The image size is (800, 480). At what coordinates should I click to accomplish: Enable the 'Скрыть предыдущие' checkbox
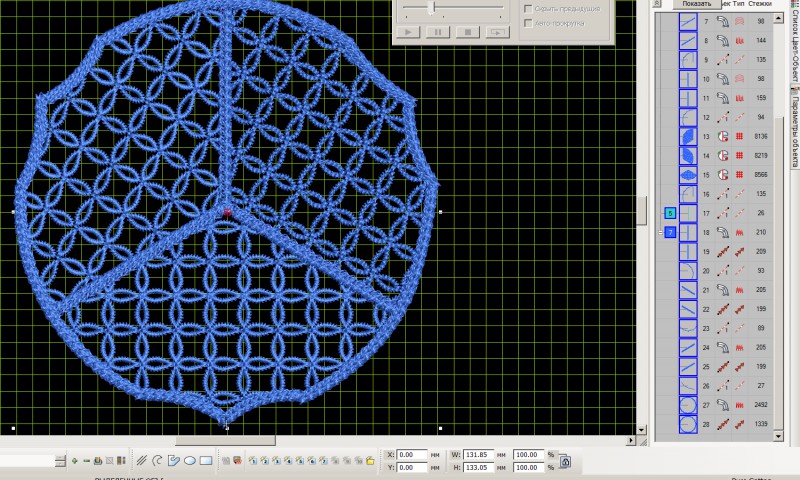tap(528, 9)
